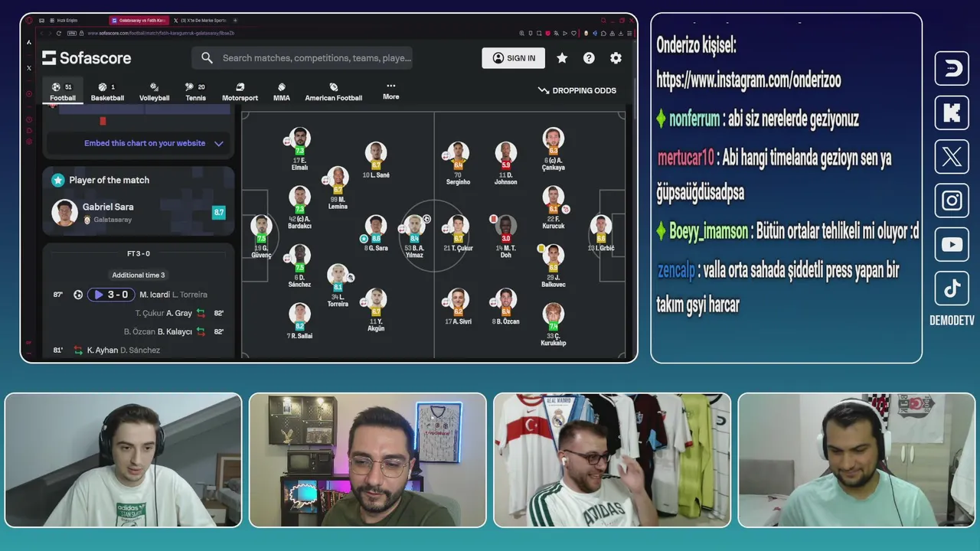The height and width of the screenshot is (551, 980).
Task: Play the 3 - 0 goal highlight button
Action: pos(111,295)
